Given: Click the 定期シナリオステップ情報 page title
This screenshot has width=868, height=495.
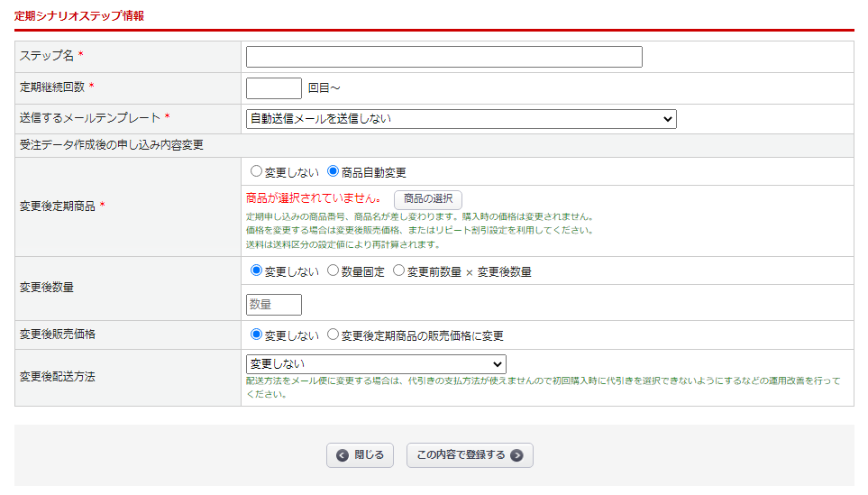Looking at the screenshot, I should [79, 16].
